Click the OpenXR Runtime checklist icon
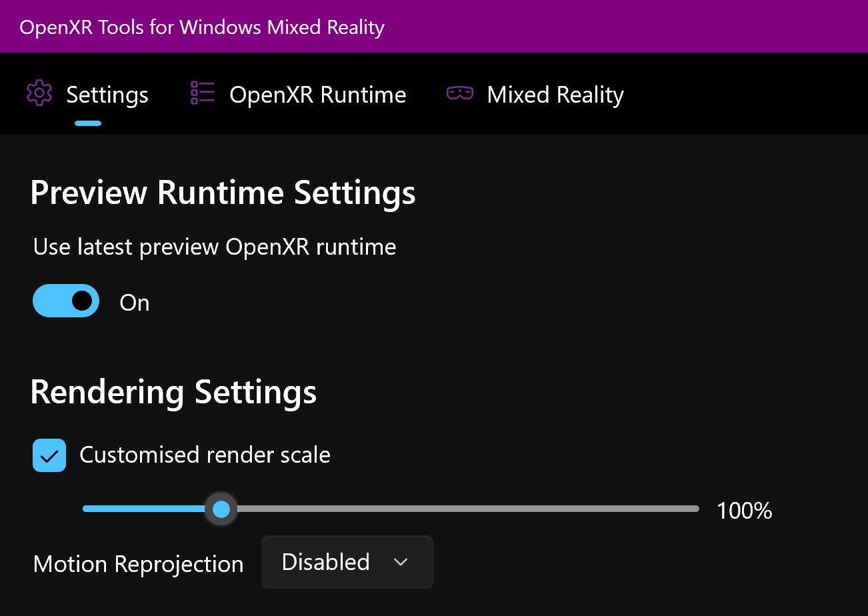The width and height of the screenshot is (868, 616). click(203, 93)
